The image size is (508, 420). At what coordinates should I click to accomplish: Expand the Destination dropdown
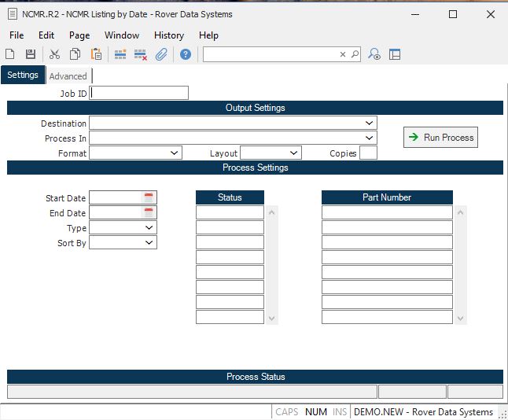(x=369, y=123)
